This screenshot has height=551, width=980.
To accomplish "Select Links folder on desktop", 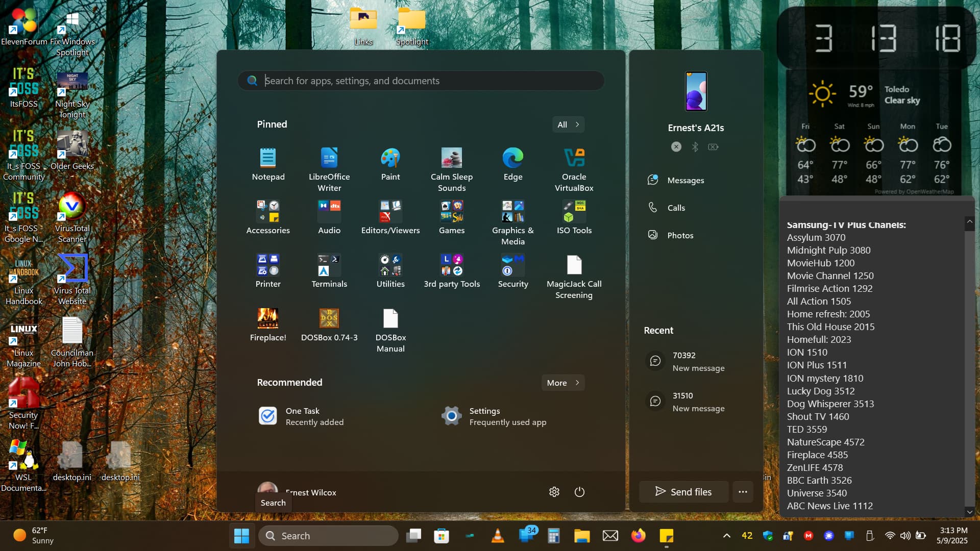I will pos(363,27).
